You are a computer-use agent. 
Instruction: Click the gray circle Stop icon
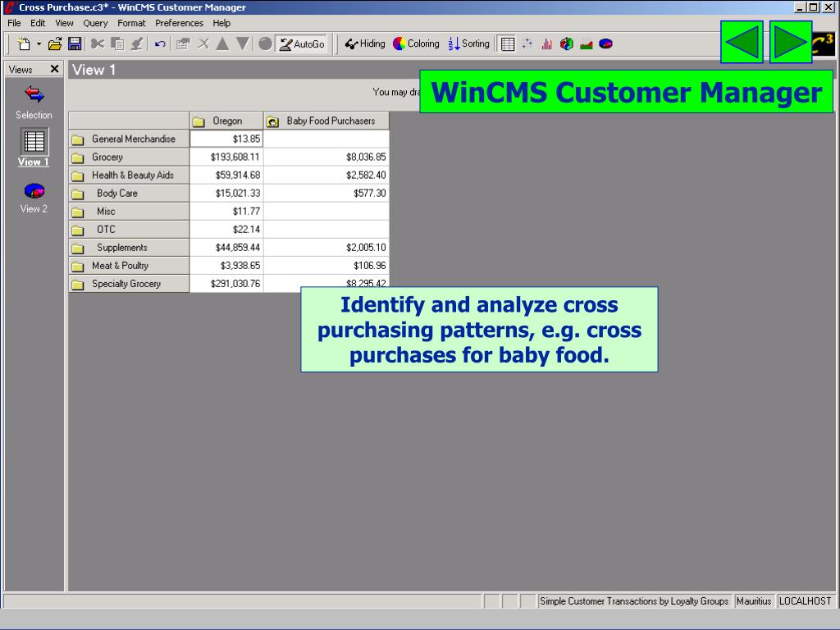coord(265,44)
